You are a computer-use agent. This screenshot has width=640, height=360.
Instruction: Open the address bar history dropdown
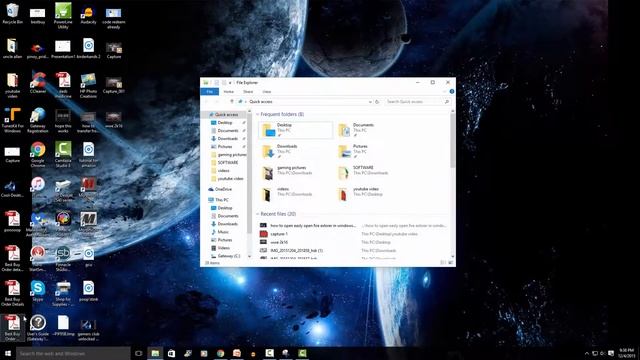[370, 102]
